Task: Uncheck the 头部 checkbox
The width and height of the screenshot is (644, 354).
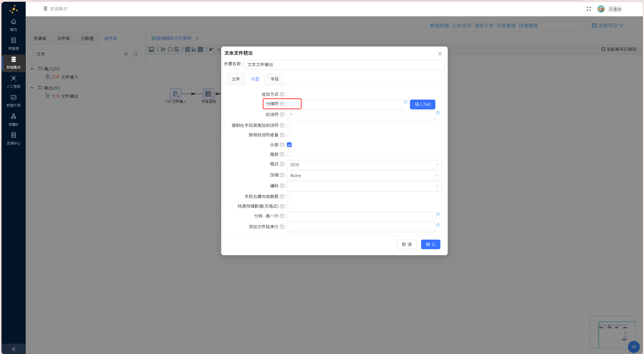Action: pos(289,145)
